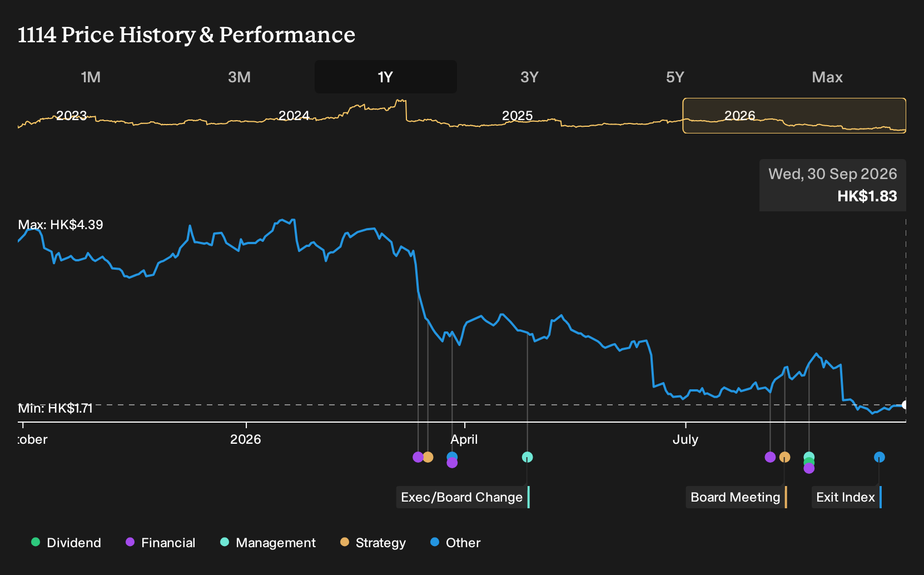This screenshot has height=575, width=924.
Task: Click the blue Exit Index event dot
Action: (879, 457)
